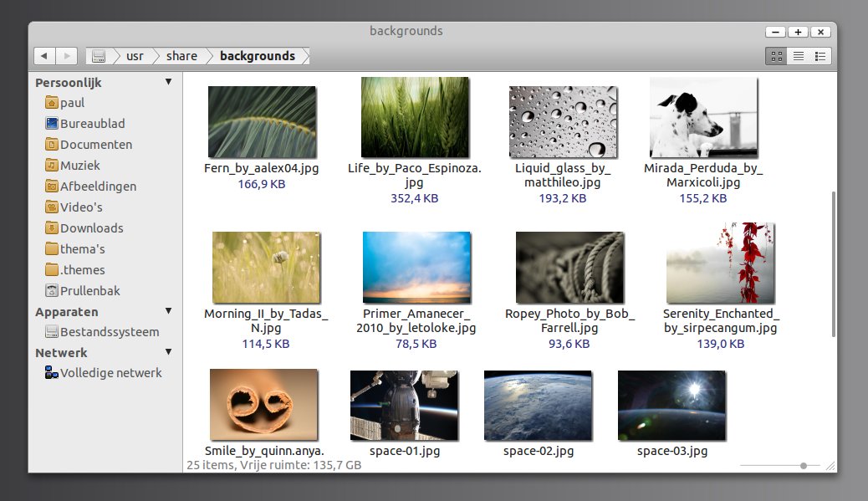Go back with the left arrow button
Viewport: 868px width, 501px height.
coord(44,56)
